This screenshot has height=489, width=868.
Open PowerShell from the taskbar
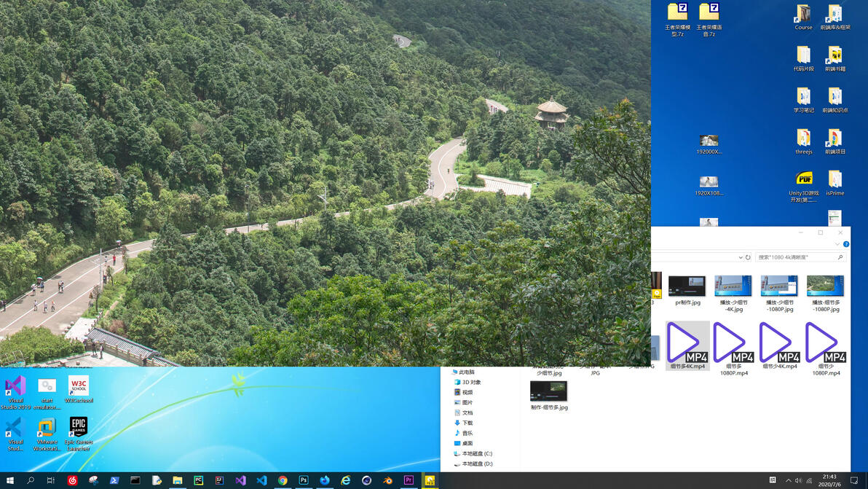[x=114, y=480]
